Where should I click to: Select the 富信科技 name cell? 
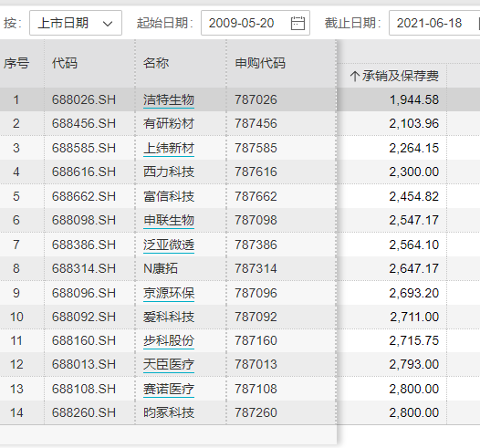(x=169, y=196)
